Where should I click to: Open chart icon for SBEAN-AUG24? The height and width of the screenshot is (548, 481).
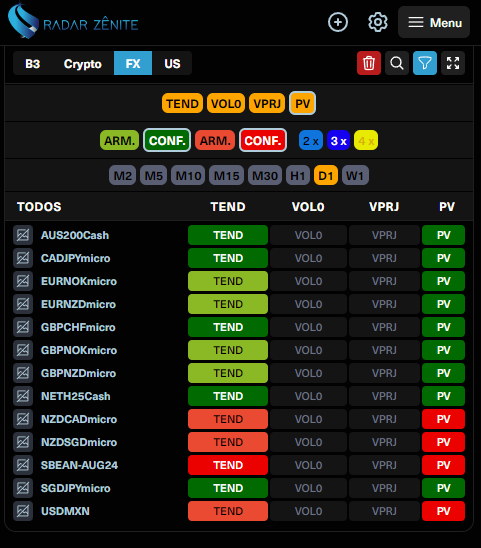pos(23,465)
